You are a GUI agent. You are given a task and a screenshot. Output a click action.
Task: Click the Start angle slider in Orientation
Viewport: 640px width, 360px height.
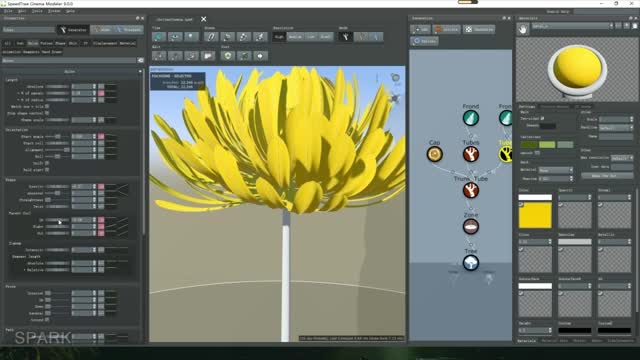click(57, 136)
